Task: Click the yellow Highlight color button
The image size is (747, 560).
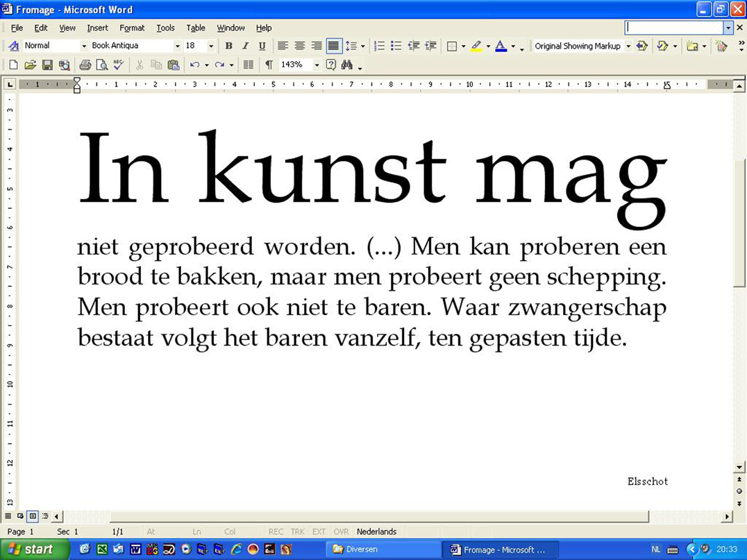Action: [476, 46]
